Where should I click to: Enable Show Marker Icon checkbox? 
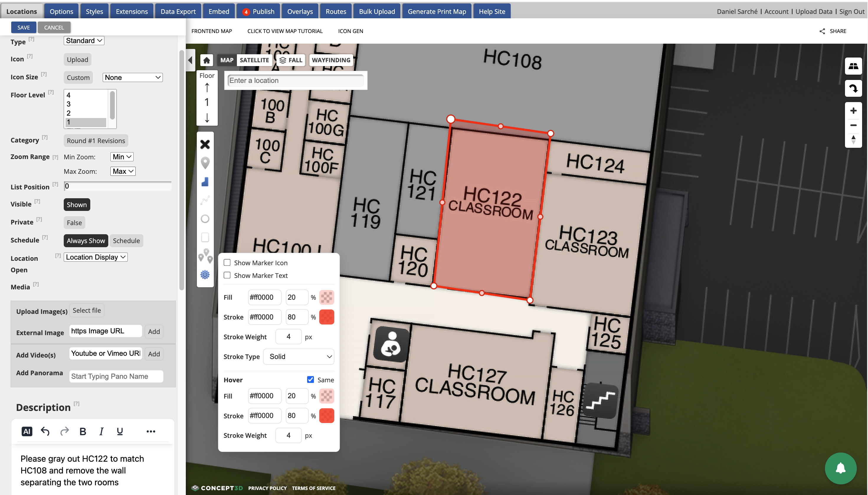pos(227,263)
